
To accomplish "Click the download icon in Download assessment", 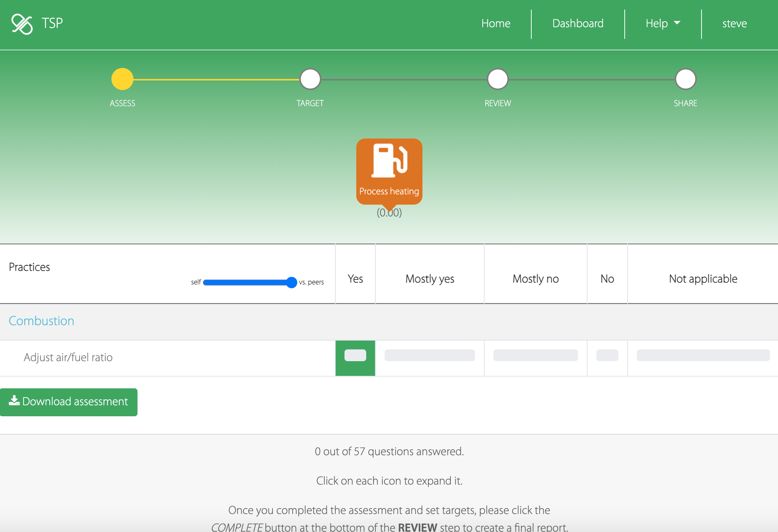I will [x=14, y=401].
